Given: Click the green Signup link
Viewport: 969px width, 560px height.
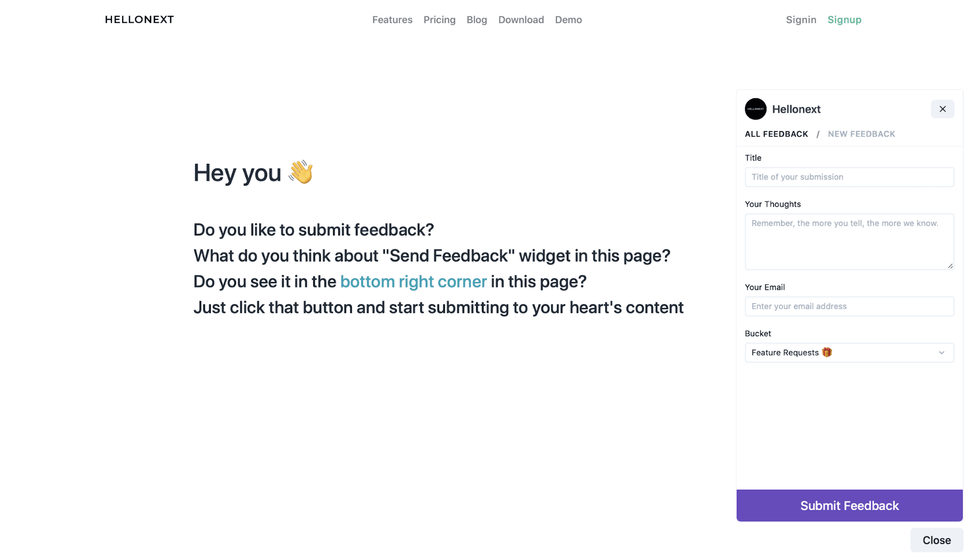Looking at the screenshot, I should click(x=844, y=20).
